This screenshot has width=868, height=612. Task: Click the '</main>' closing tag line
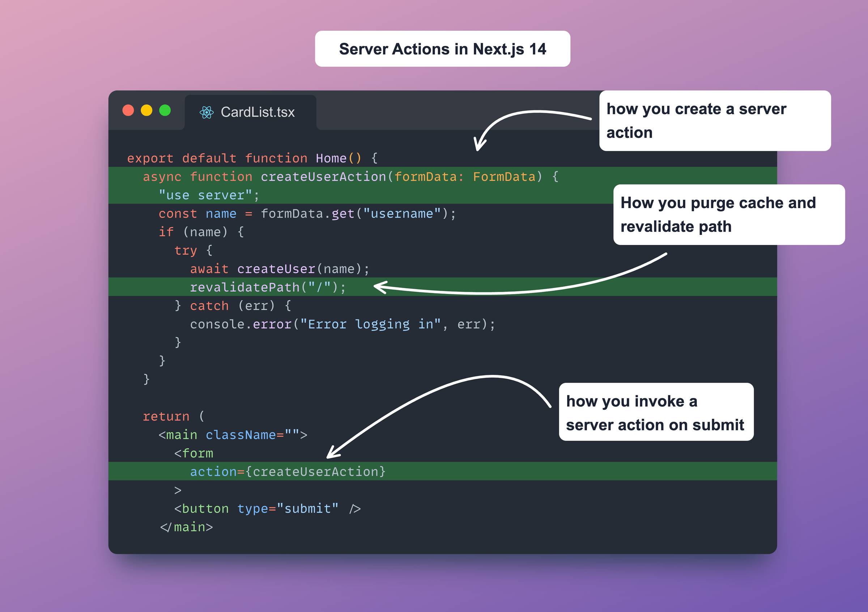point(186,527)
